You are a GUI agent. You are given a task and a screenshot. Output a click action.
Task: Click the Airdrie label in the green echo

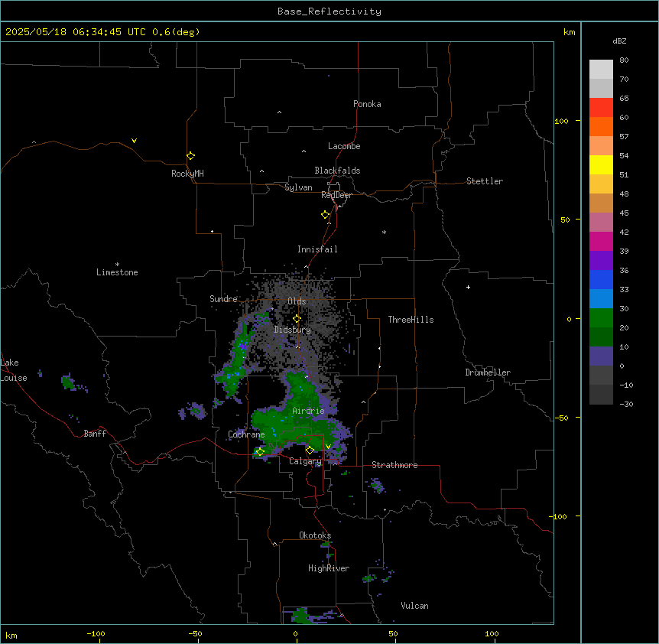tap(308, 411)
